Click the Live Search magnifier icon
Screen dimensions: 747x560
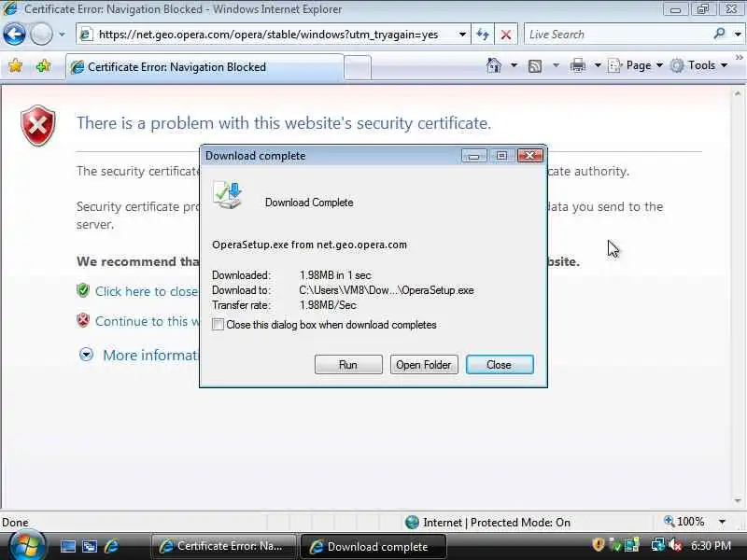coord(719,34)
